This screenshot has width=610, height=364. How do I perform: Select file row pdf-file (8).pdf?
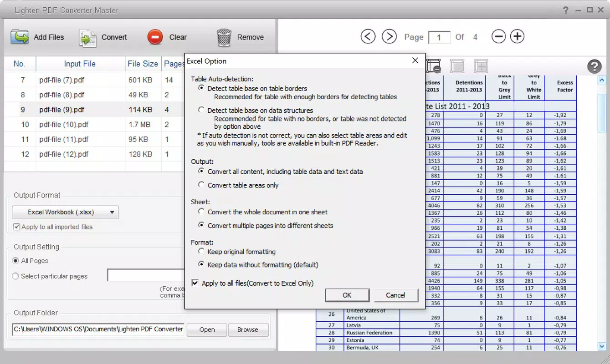[x=94, y=95]
